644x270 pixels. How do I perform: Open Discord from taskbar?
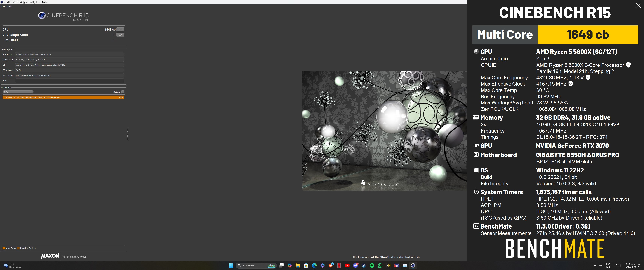tap(356, 265)
